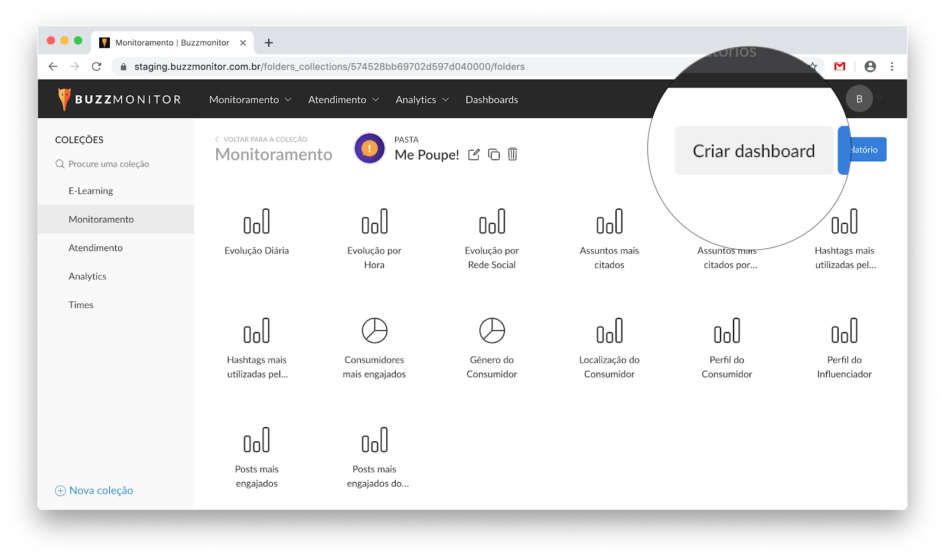Click the Procure uma coleção search field
The image size is (945, 560).
coord(109,164)
